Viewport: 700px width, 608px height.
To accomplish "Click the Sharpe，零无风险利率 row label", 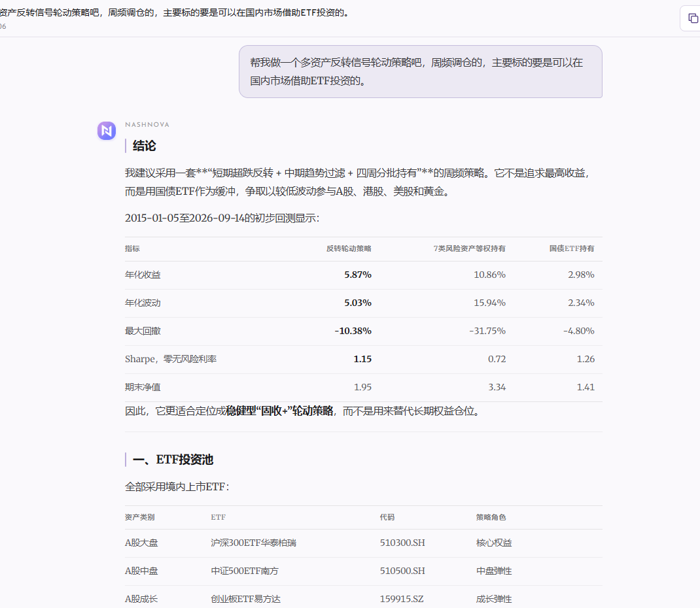I will tap(171, 359).
